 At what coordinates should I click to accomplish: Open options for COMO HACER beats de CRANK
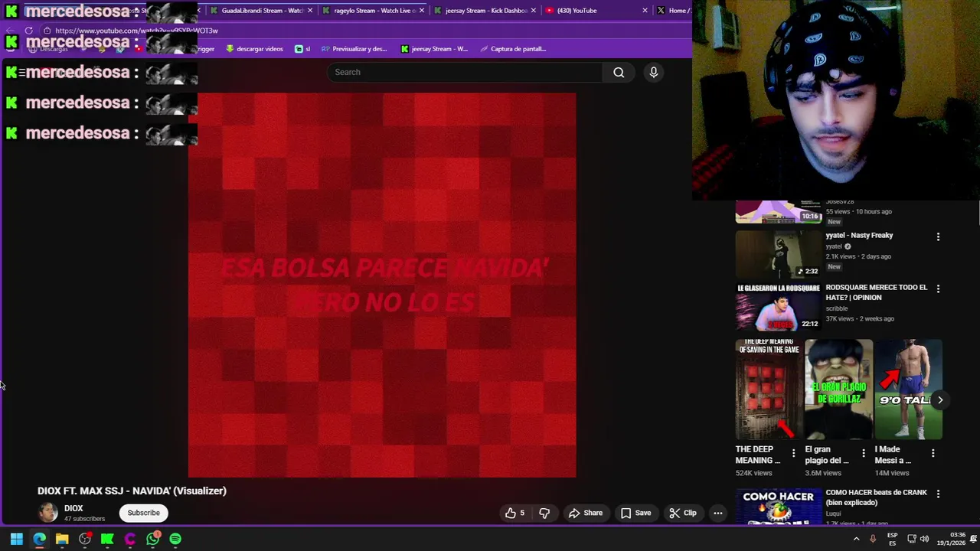[938, 494]
